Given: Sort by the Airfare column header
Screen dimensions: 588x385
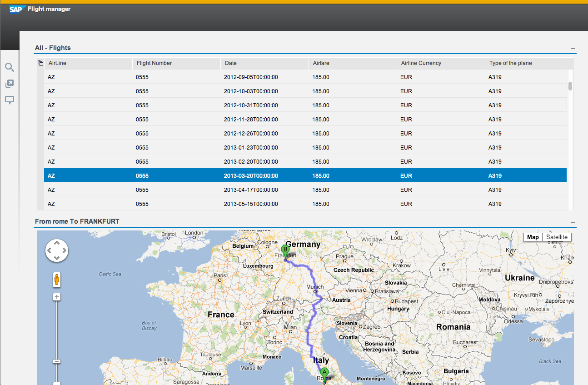Looking at the screenshot, I should (352, 63).
